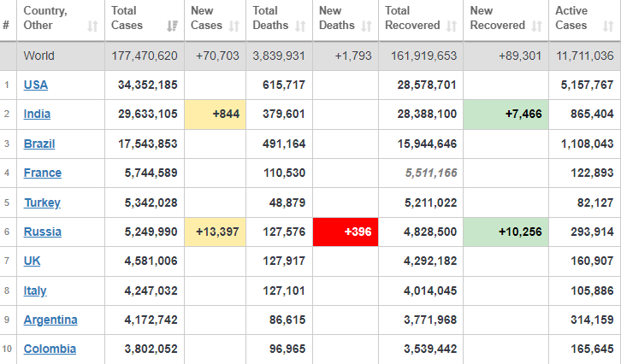Screen dimensions: 621x364
Task: Click the New Deaths column header text
Action: 337,18
